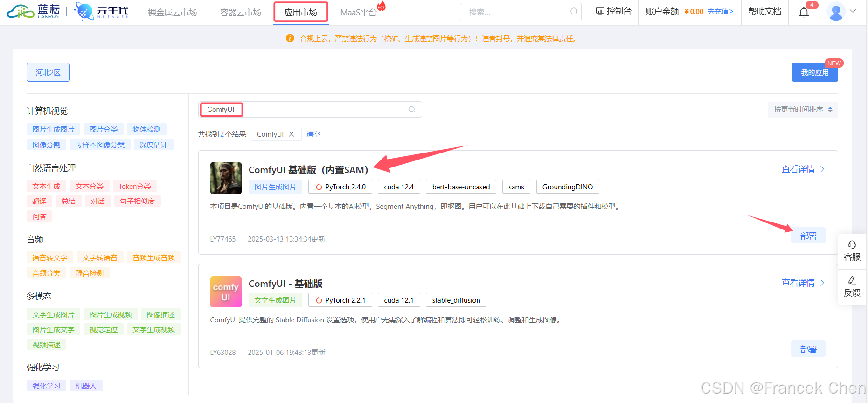Filter by 文本生成 tag
The height and width of the screenshot is (403, 868).
pyautogui.click(x=46, y=186)
